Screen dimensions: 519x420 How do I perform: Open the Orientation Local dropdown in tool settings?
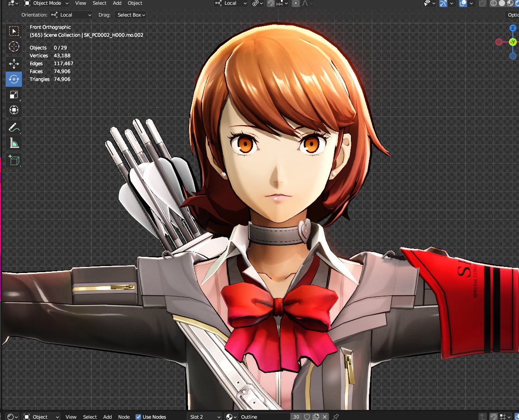click(x=71, y=15)
